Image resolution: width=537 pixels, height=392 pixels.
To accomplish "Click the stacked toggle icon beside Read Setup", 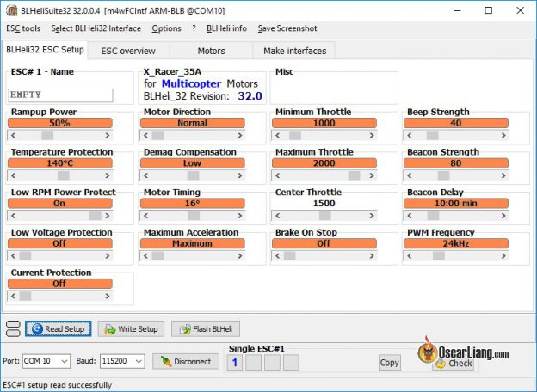I will [x=14, y=328].
